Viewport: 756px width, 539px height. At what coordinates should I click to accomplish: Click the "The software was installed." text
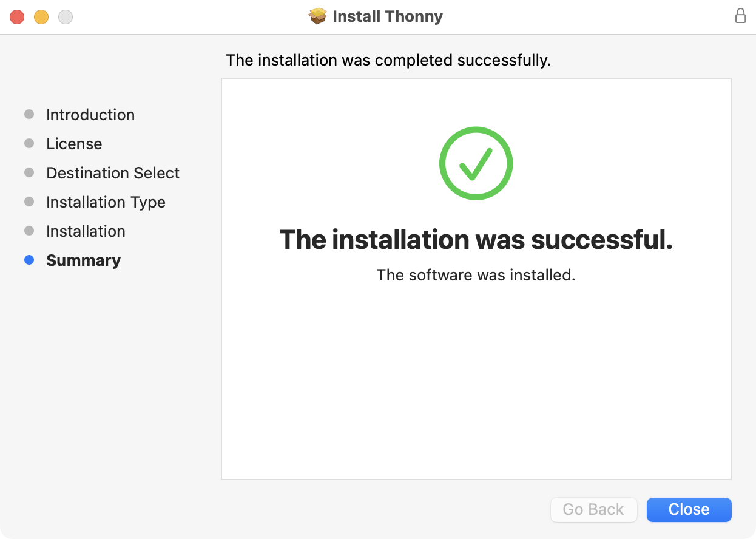click(476, 275)
